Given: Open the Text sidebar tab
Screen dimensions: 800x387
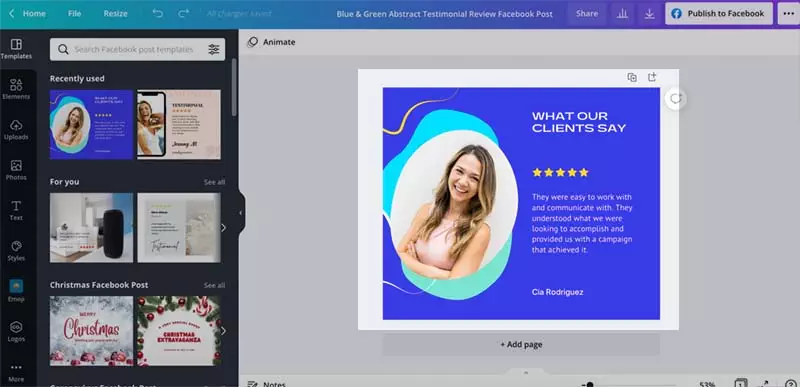Looking at the screenshot, I should click(16, 211).
